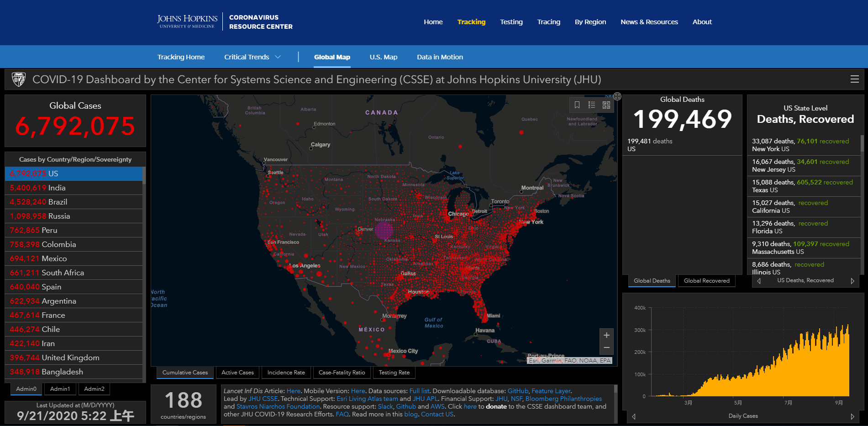
Task: Select the Massachusetts US deaths row
Action: point(804,248)
